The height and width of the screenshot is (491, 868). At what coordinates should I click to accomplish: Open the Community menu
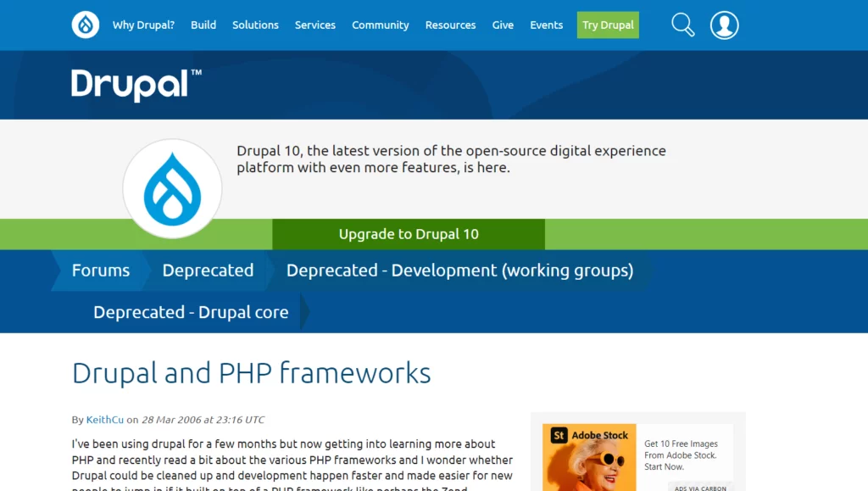pos(381,25)
